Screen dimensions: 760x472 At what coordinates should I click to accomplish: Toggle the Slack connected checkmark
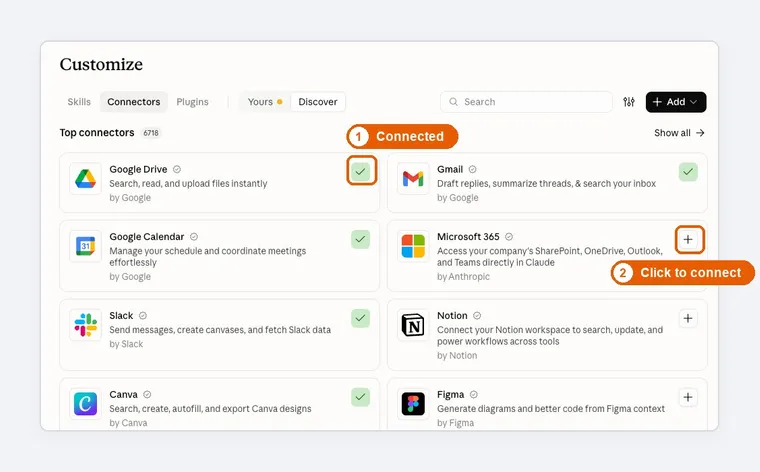(361, 318)
